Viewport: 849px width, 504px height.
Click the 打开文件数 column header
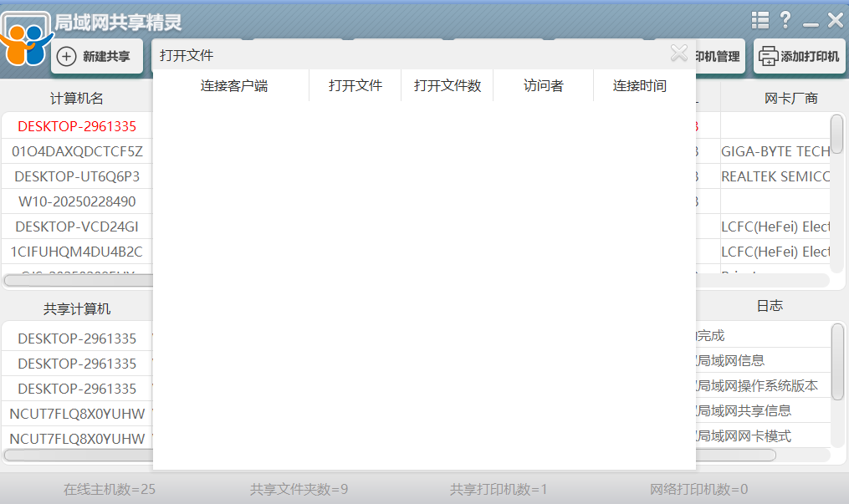[448, 85]
